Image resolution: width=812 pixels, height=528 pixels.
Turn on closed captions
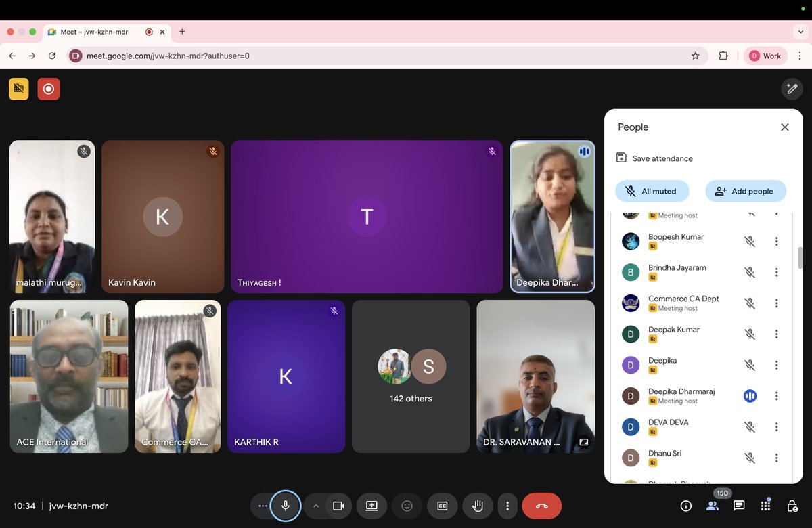pos(442,506)
